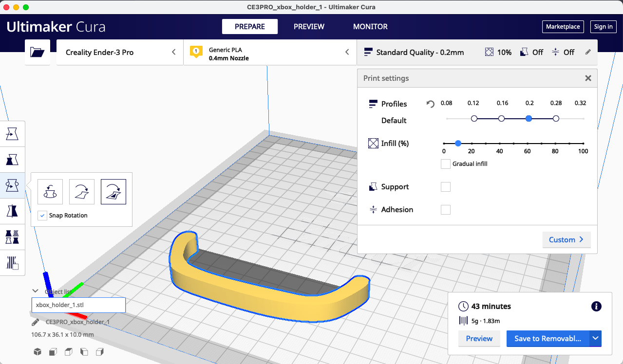Enable the Support checkbox
Viewport: 623px width, 364px height.
point(445,187)
